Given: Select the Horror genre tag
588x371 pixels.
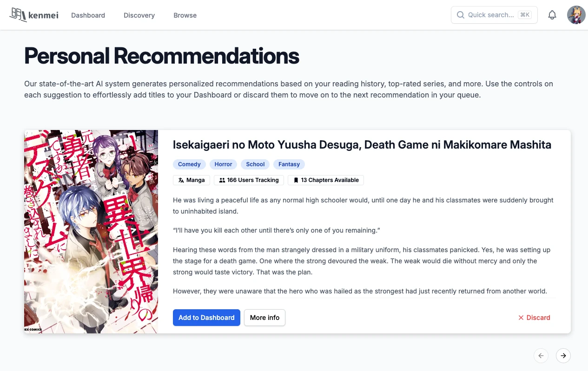Looking at the screenshot, I should (223, 164).
